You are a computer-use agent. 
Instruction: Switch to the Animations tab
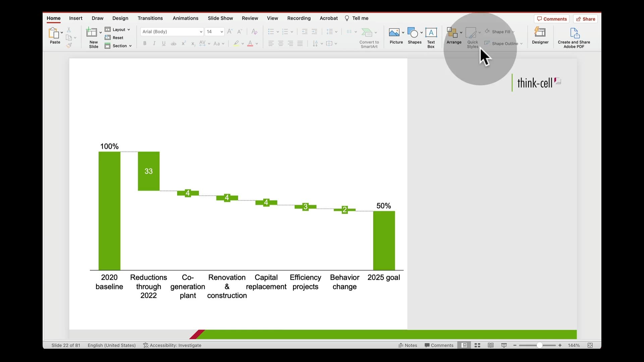tap(185, 18)
